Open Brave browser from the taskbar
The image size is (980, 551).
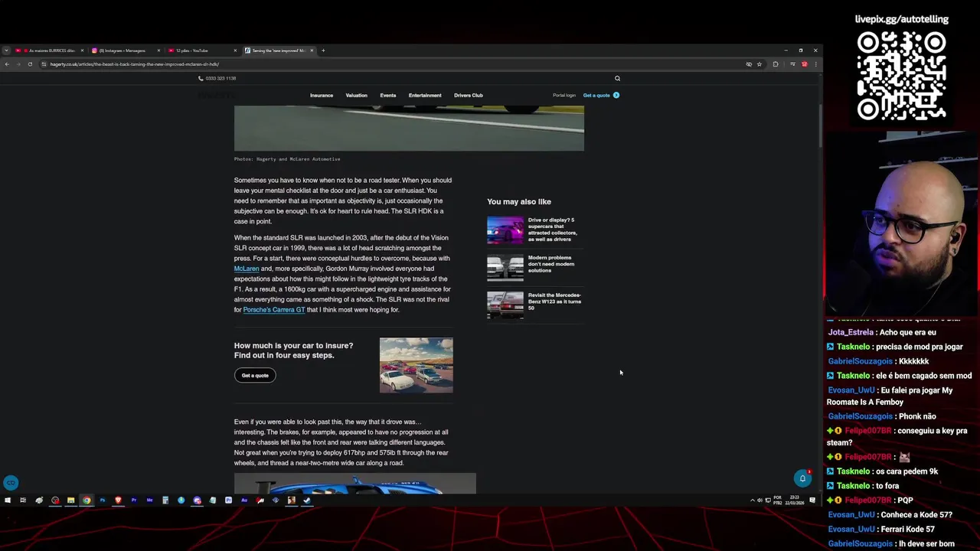click(x=118, y=500)
